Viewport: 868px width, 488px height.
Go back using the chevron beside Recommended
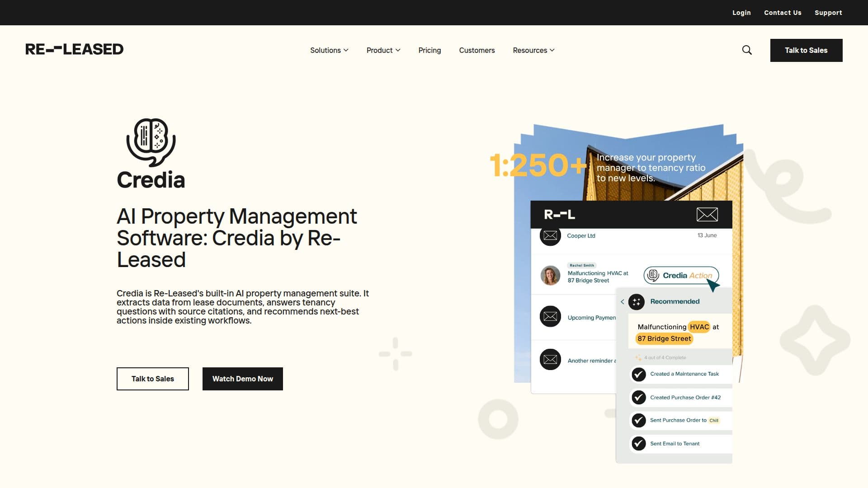pos(623,302)
